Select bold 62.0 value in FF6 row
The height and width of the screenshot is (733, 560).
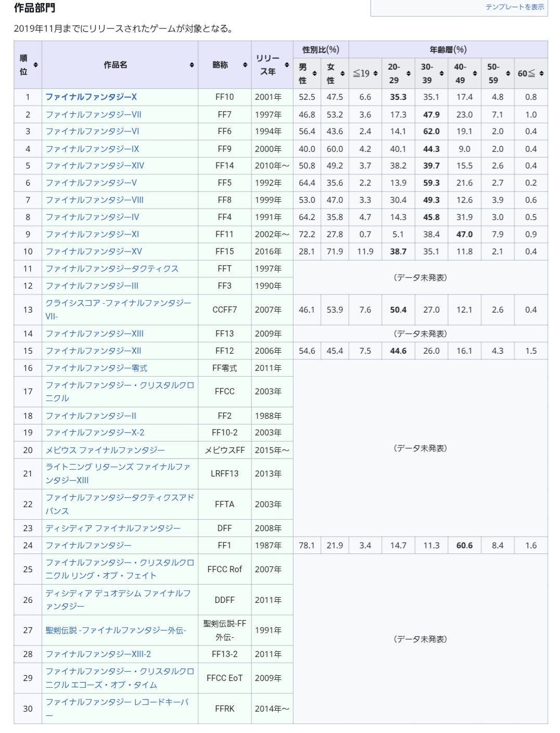(431, 131)
